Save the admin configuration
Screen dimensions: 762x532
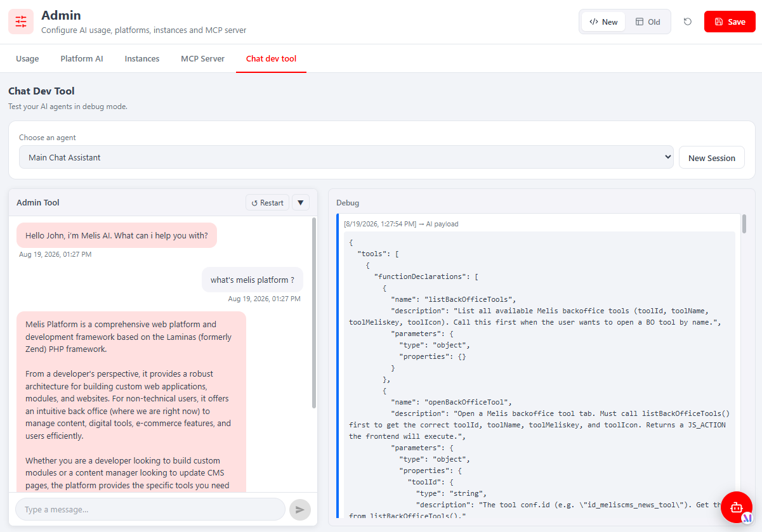pyautogui.click(x=730, y=22)
